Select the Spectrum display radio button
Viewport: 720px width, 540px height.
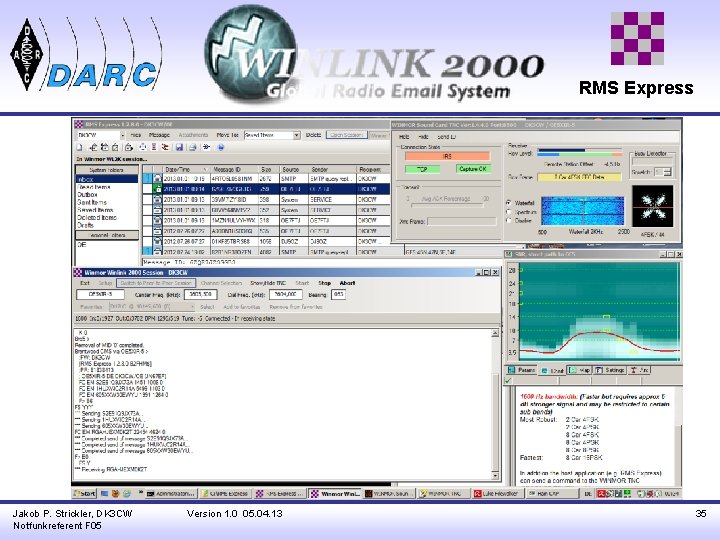click(x=508, y=212)
